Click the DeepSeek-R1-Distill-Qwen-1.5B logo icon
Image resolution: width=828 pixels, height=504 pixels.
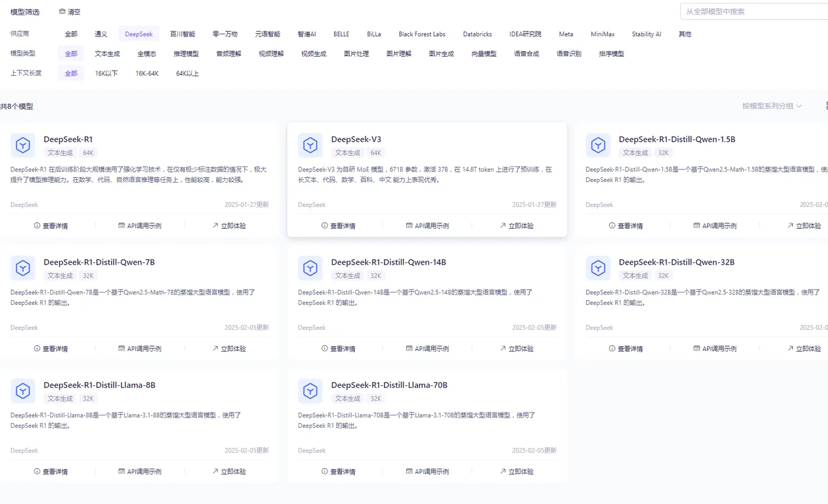(598, 145)
